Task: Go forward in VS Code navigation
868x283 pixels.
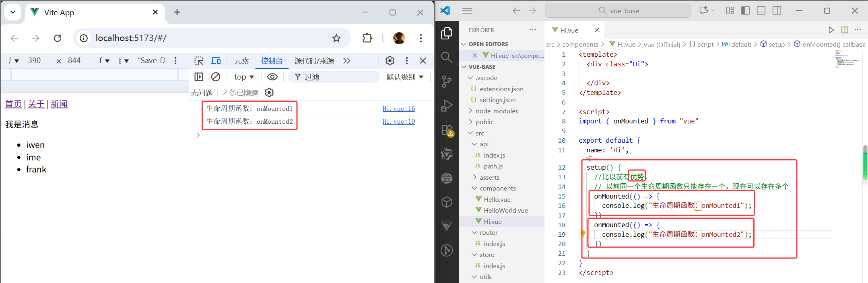Action: pos(532,11)
